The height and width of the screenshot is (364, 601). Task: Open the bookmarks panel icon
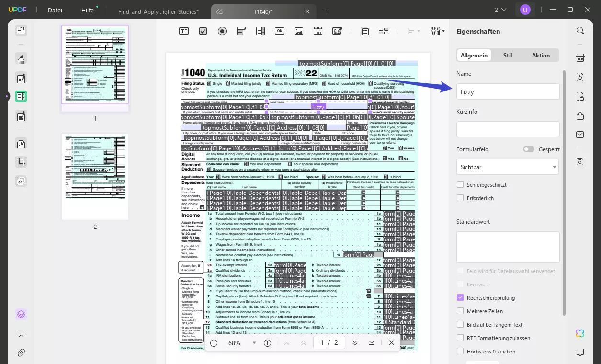pyautogui.click(x=21, y=333)
